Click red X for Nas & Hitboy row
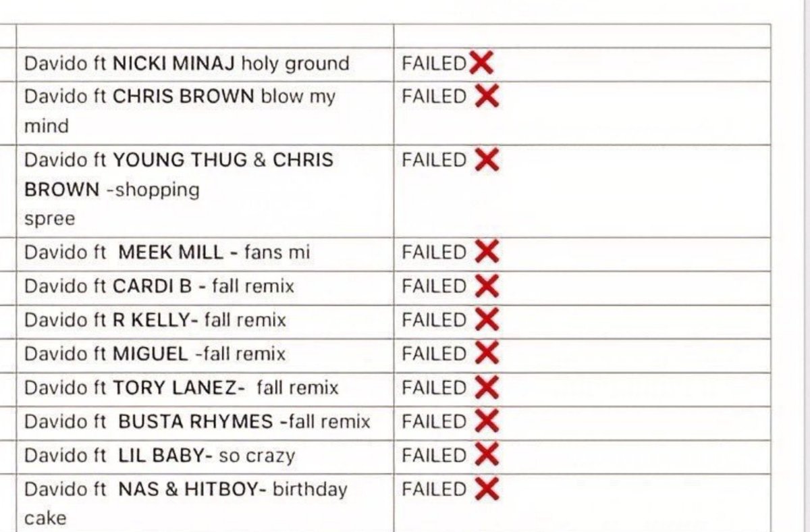 click(x=487, y=489)
